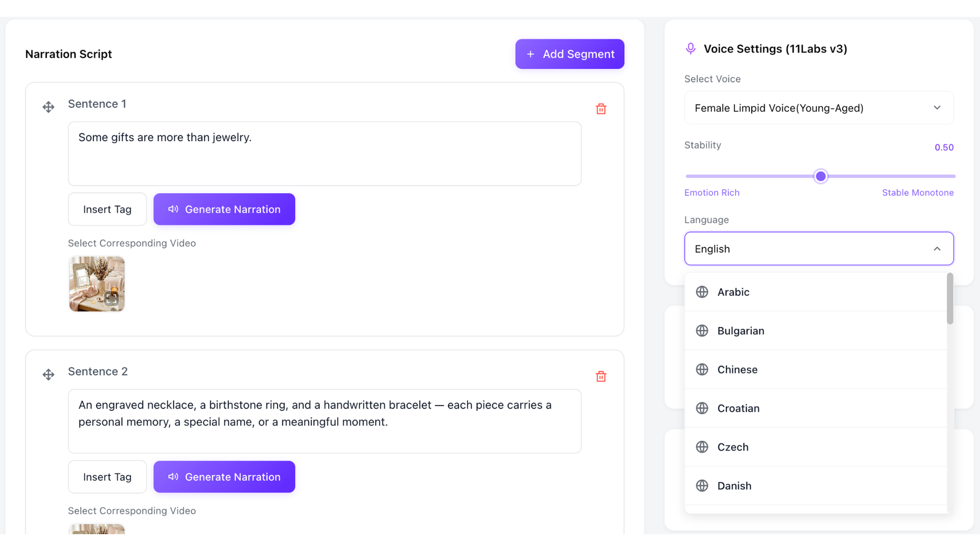The height and width of the screenshot is (551, 980).
Task: Collapse the Language dropdown showing English
Action: click(x=819, y=248)
